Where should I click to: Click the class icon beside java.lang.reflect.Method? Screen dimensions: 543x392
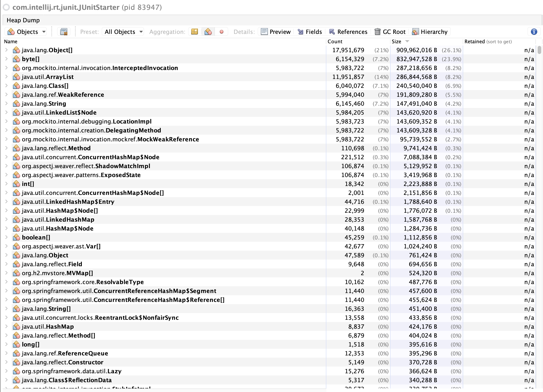pyautogui.click(x=16, y=148)
